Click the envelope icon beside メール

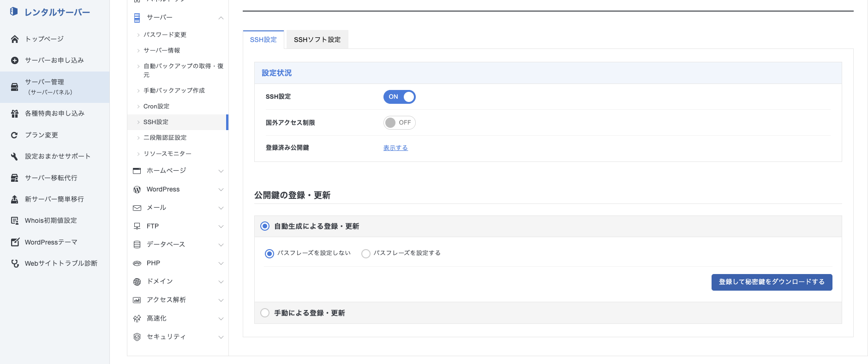point(137,208)
